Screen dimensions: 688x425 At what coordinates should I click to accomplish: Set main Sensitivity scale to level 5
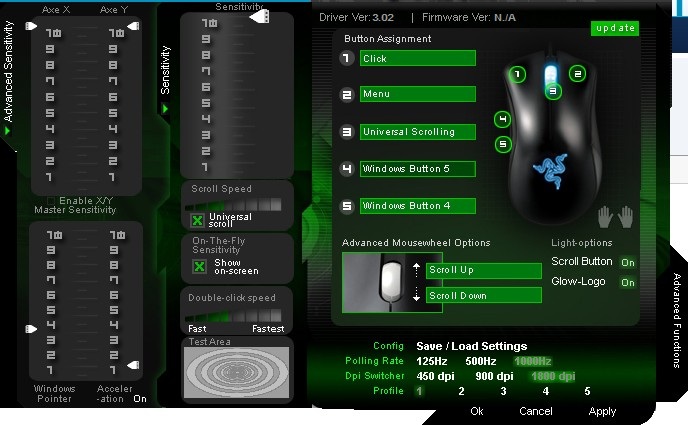click(x=206, y=103)
